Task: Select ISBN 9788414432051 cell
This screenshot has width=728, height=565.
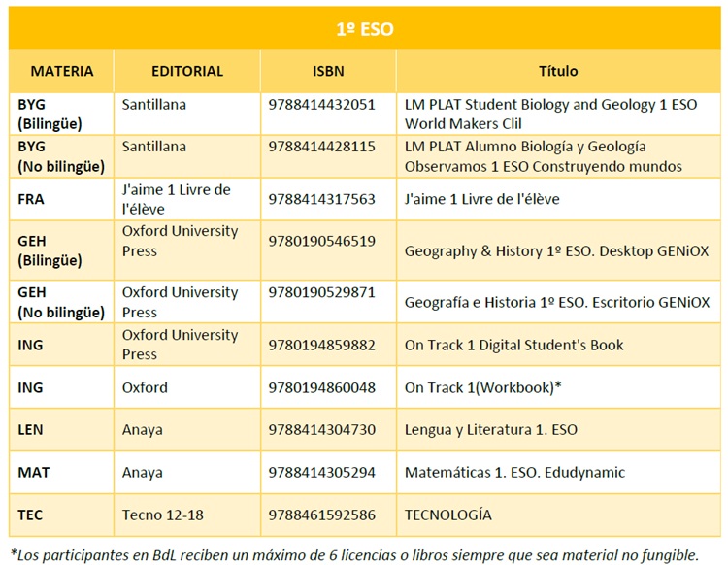Action: [328, 115]
